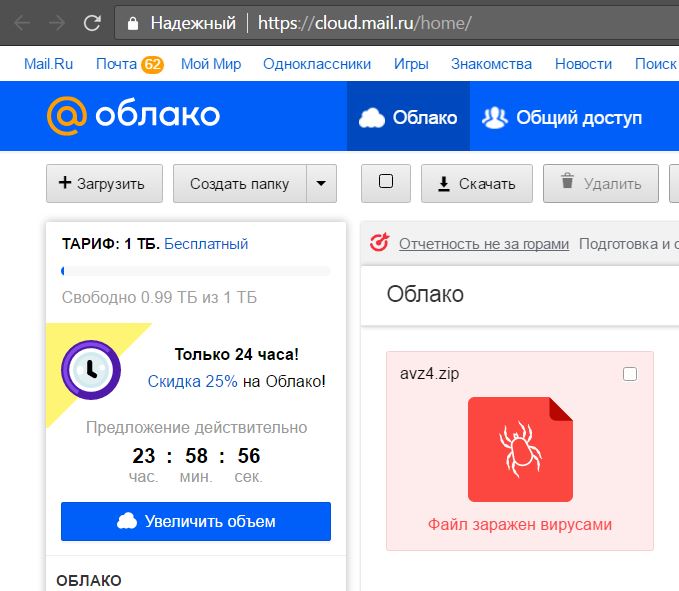
Task: Click the ОБЛАКО sidebar section header
Action: point(89,581)
